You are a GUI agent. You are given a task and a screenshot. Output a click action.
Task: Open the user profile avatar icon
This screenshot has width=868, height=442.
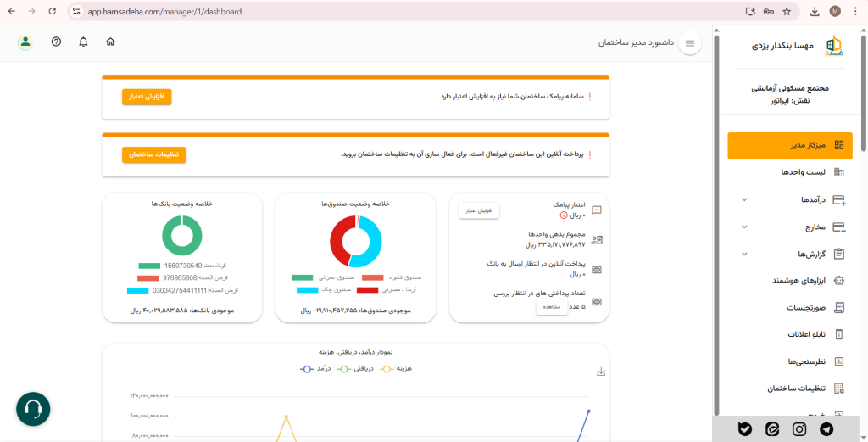point(25,42)
